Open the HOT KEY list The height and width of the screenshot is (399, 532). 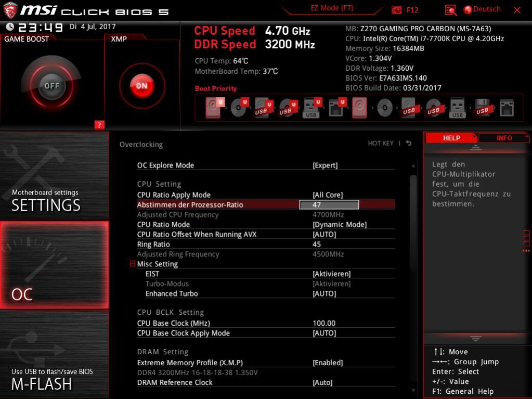(381, 143)
